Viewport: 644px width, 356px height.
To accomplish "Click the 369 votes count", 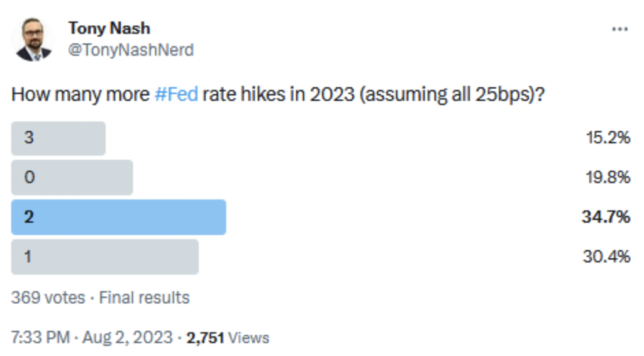I will point(48,298).
